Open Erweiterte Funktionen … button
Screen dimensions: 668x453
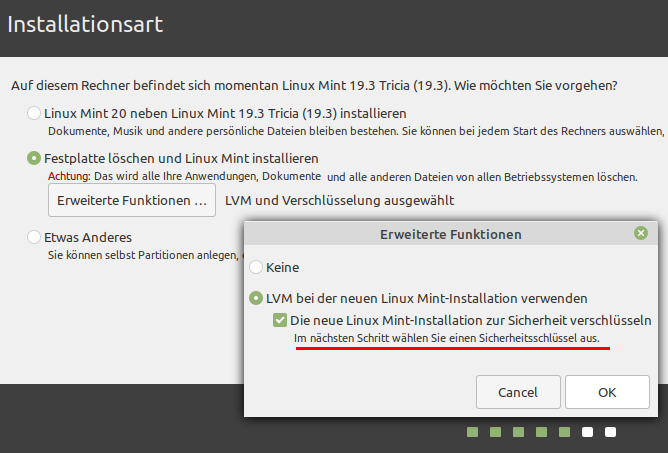coord(132,200)
